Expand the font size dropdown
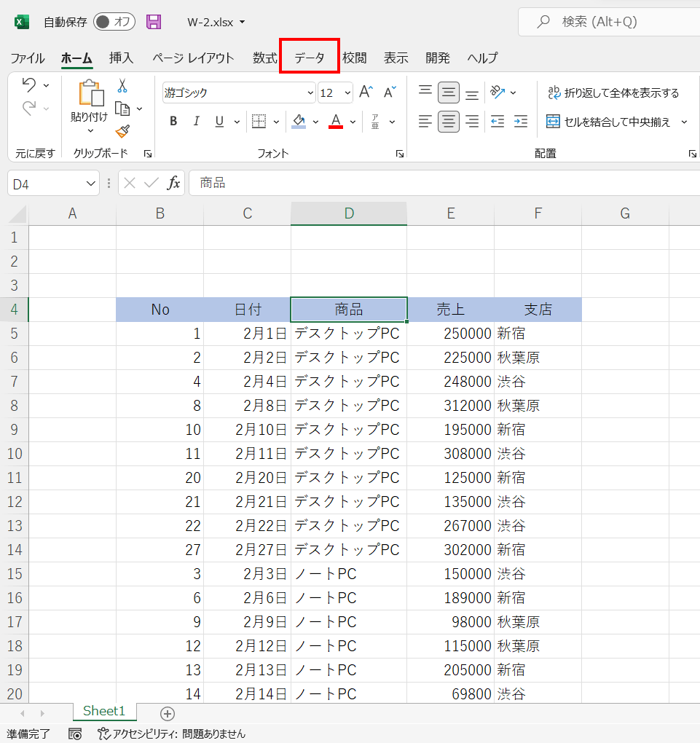 click(347, 93)
